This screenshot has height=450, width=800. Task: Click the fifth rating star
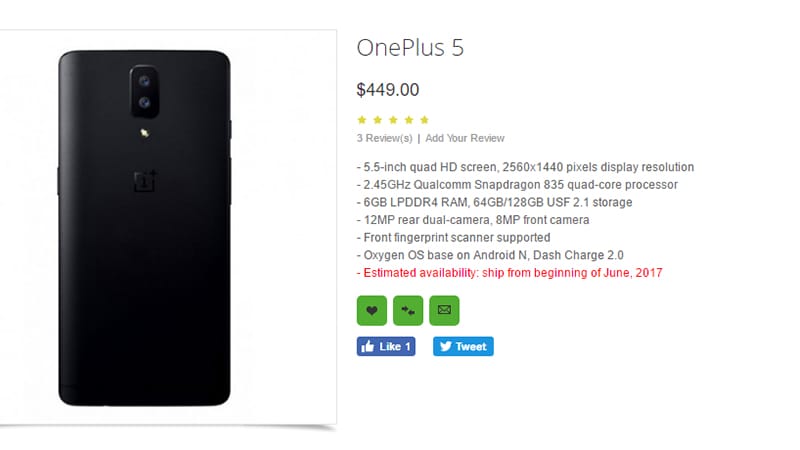[x=424, y=120]
